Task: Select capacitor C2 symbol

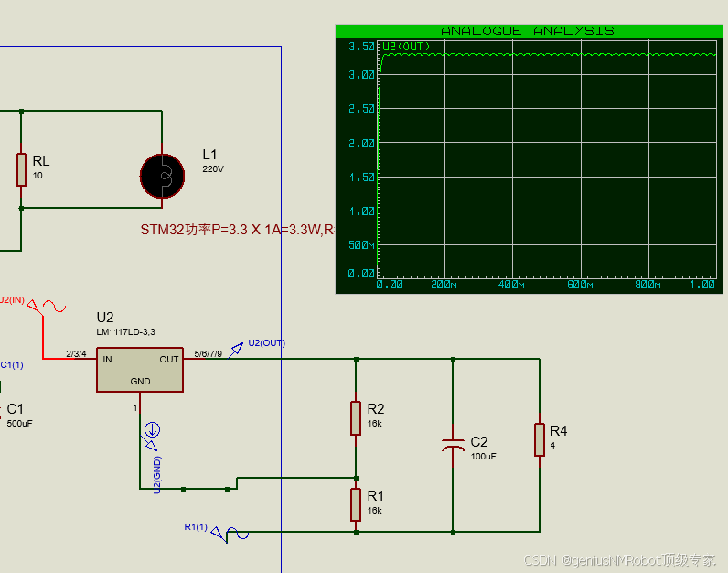Action: (x=453, y=445)
